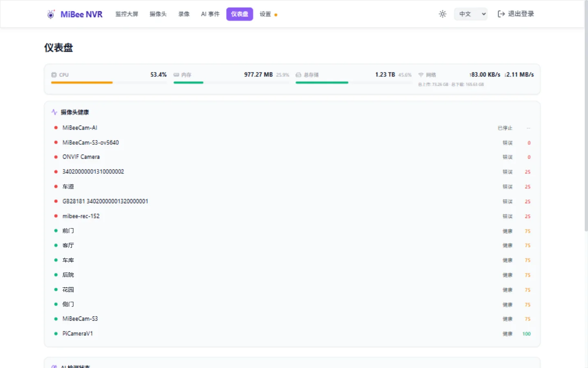Select the 侧门 camera name

(x=68, y=304)
